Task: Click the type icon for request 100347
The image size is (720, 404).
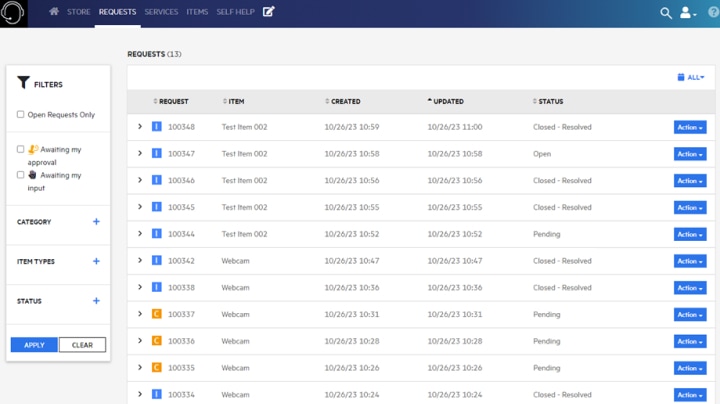Action: [x=157, y=153]
